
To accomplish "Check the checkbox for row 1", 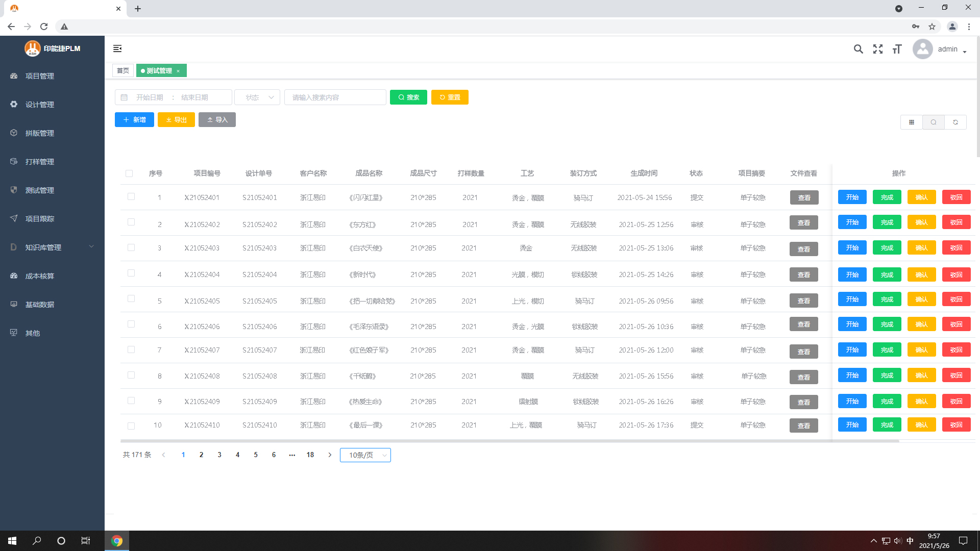I will click(131, 196).
